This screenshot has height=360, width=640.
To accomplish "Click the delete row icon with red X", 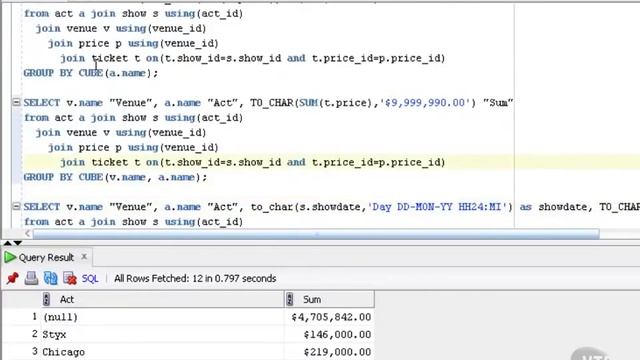I will (70, 278).
